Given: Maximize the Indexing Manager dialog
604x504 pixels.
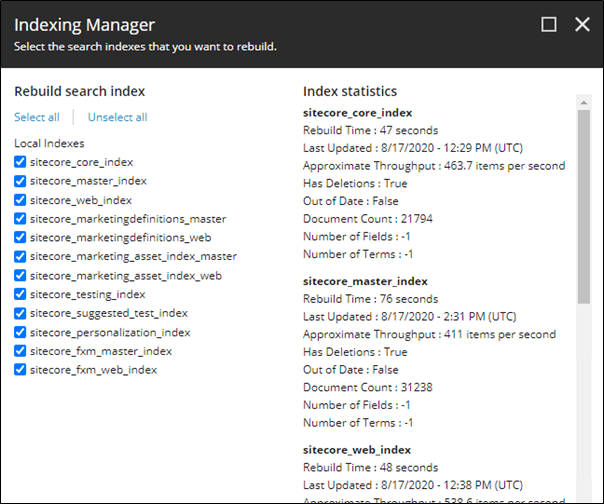Looking at the screenshot, I should (x=549, y=25).
